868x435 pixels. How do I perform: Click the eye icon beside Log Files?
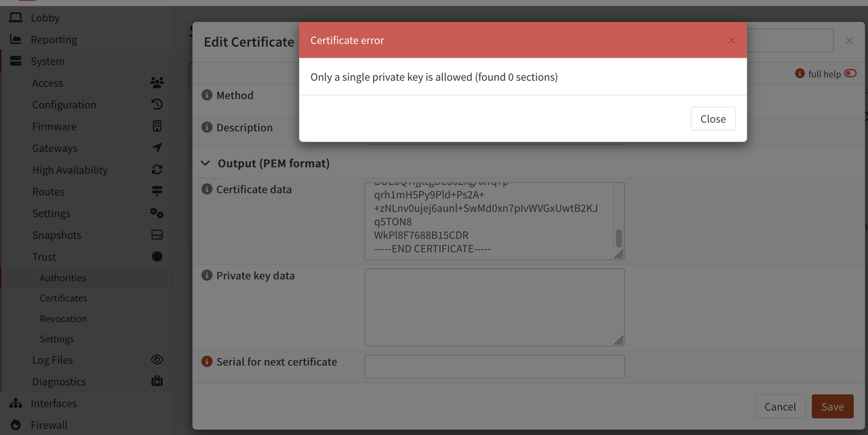pyautogui.click(x=157, y=360)
